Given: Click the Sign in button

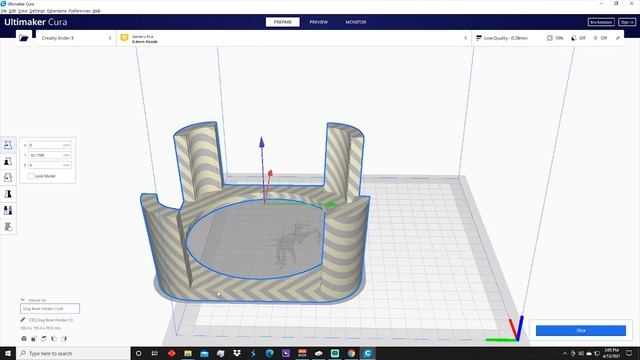Looking at the screenshot, I should 627,22.
